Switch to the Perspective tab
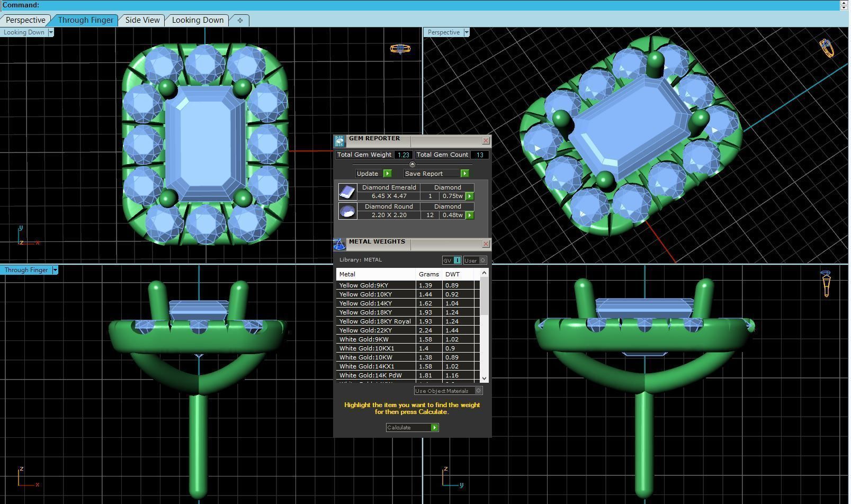 click(x=25, y=20)
